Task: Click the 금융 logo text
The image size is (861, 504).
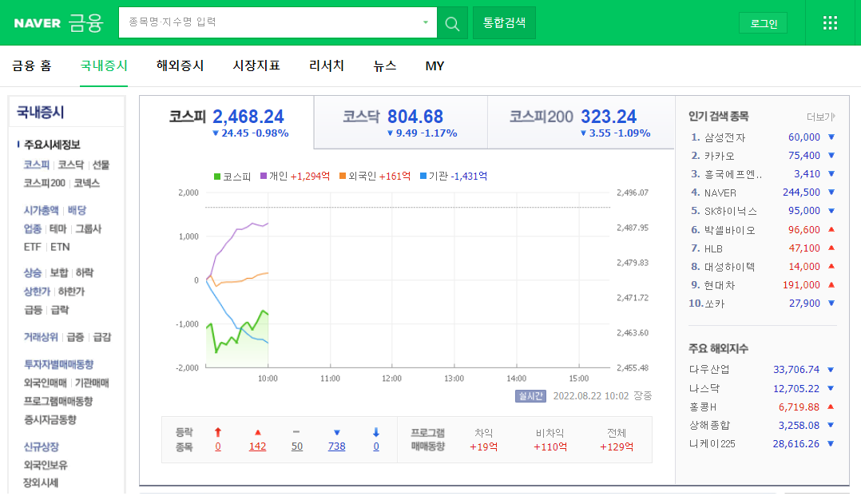Action: [85, 23]
